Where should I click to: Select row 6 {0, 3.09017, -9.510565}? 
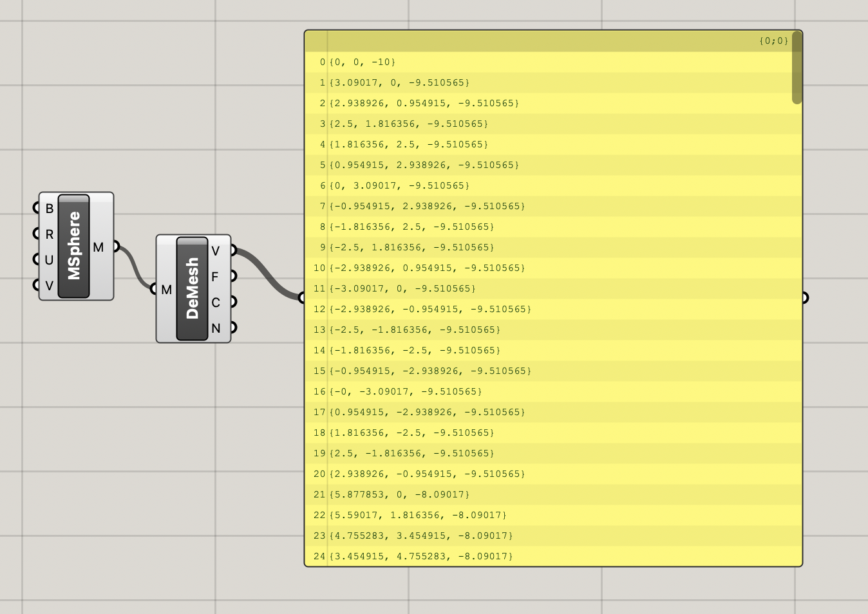400,185
